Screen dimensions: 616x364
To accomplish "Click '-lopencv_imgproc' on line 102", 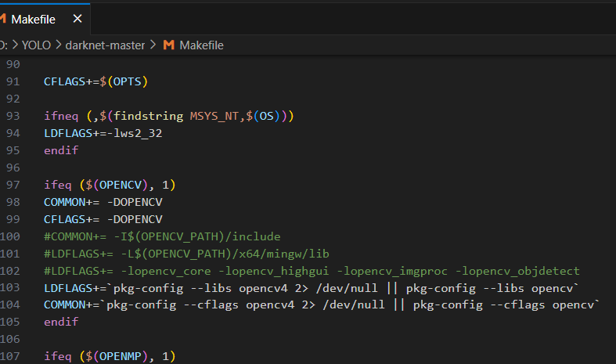I will click(392, 271).
